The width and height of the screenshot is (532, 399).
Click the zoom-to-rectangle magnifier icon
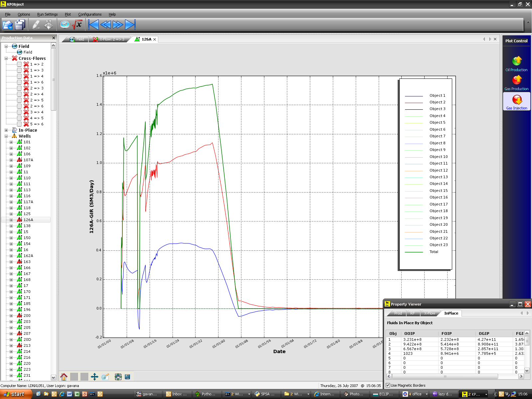[105, 377]
